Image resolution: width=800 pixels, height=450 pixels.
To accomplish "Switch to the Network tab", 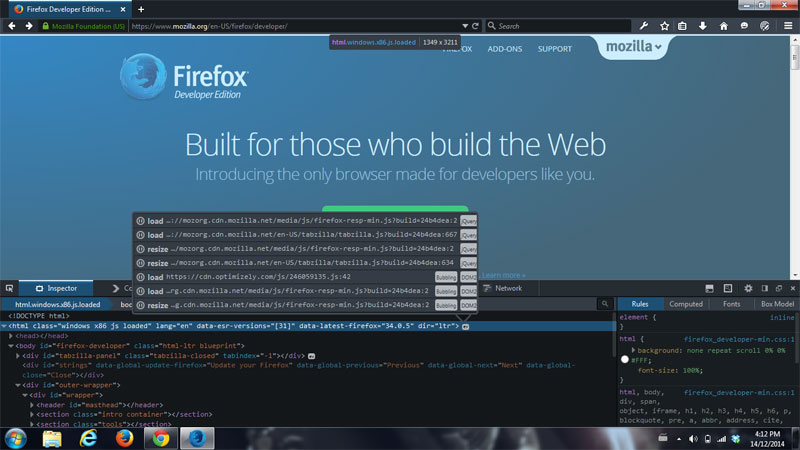I will point(503,288).
